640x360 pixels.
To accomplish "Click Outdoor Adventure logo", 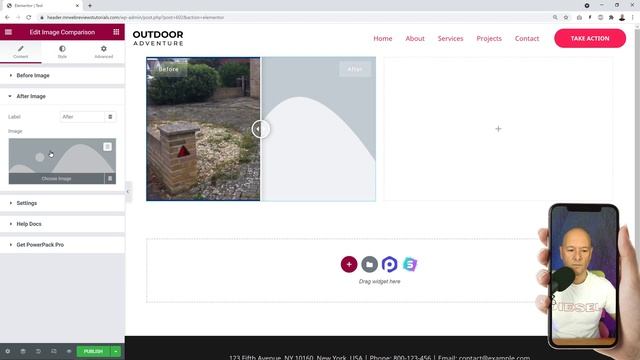I will click(158, 38).
